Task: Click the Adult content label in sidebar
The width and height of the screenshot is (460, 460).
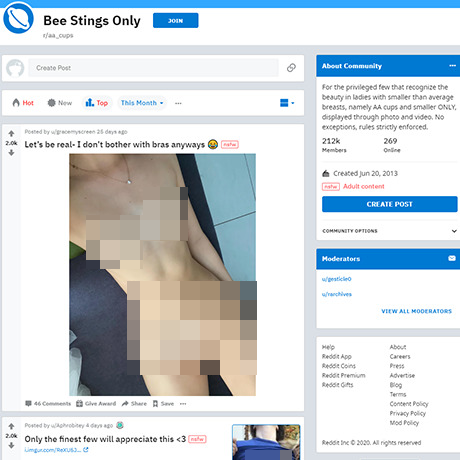Action: click(364, 186)
